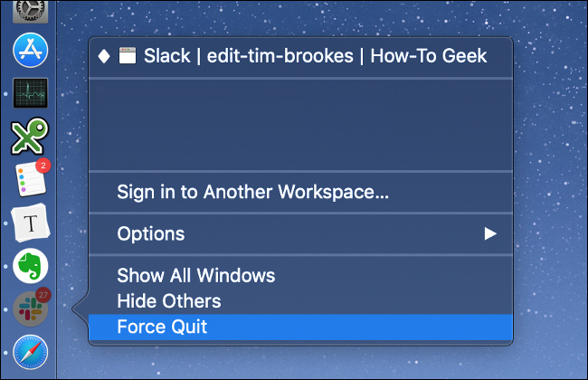Open the Reminders app in the dock
Image resolution: width=588 pixels, height=380 pixels.
point(29,180)
